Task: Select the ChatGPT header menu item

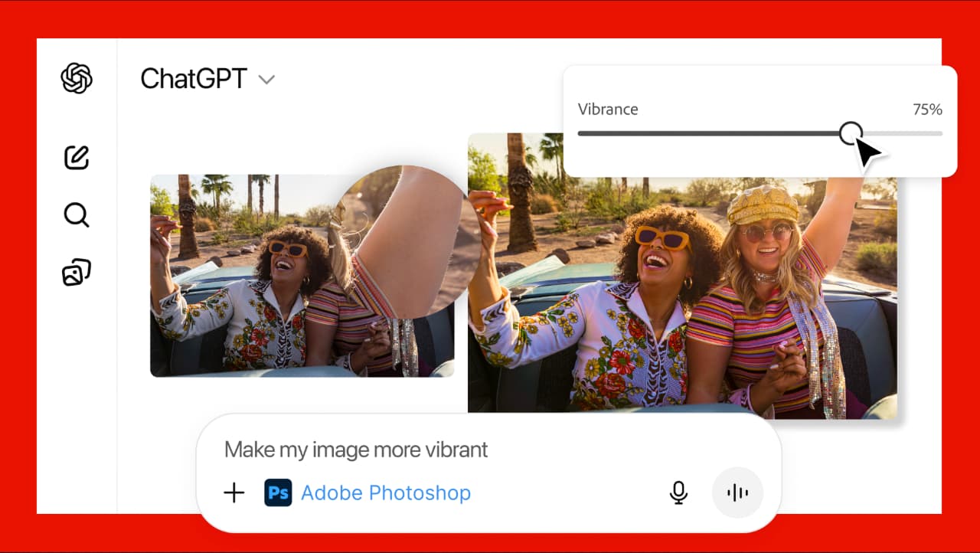Action: click(193, 79)
